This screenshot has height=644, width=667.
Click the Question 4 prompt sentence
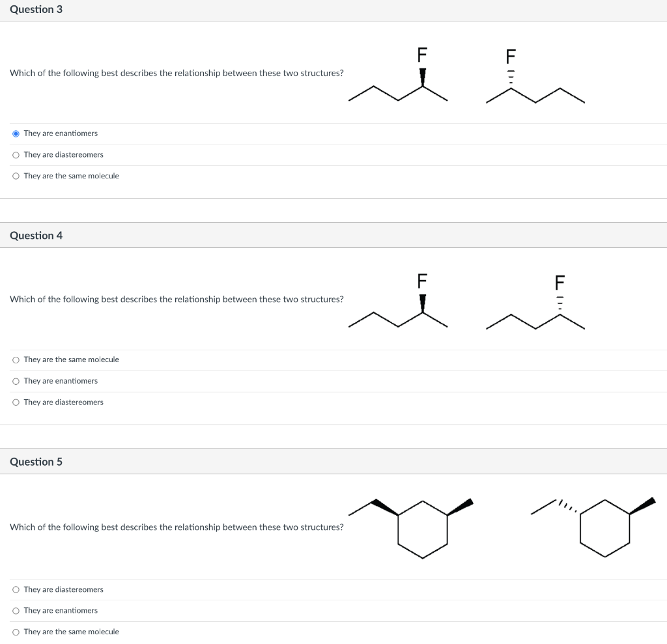click(x=177, y=300)
